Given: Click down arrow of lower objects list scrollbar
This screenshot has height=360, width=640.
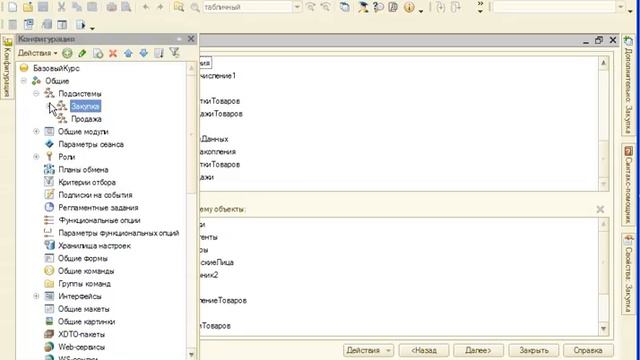Looking at the screenshot, I should coord(604,329).
